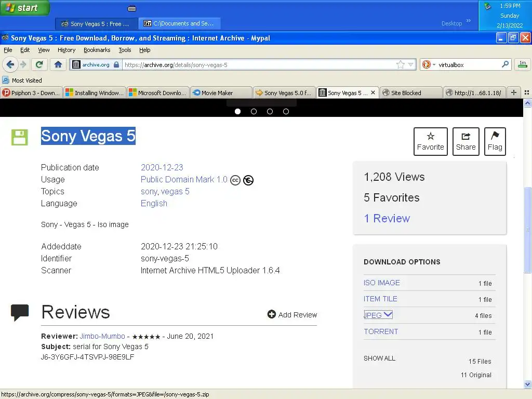Select the second carousel dot
The width and height of the screenshot is (532, 399).
pos(254,111)
